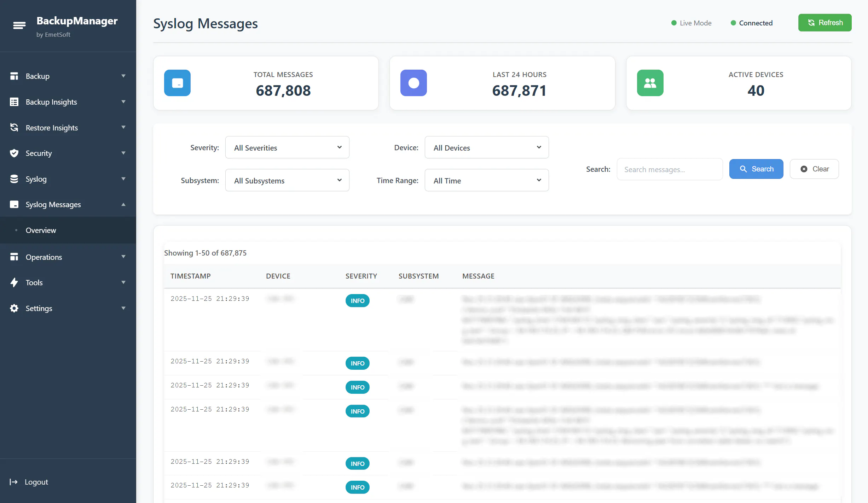Click the Total Messages count 687,808
The height and width of the screenshot is (503, 868).
coord(283,90)
